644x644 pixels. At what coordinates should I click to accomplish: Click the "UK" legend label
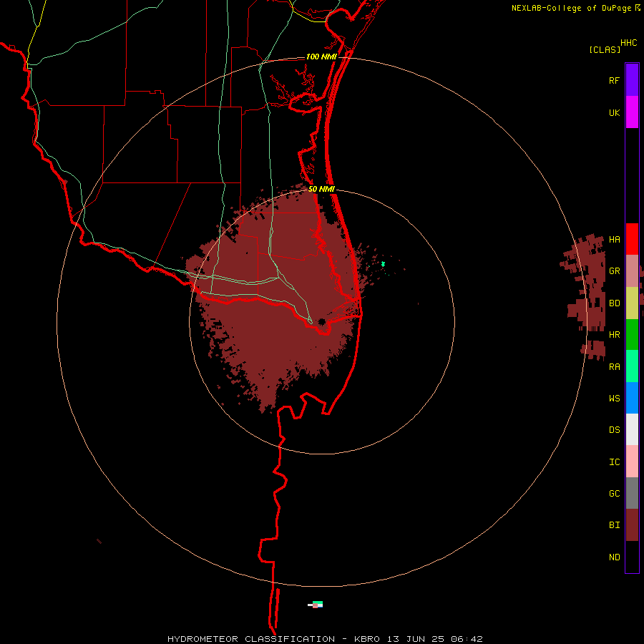coord(614,112)
